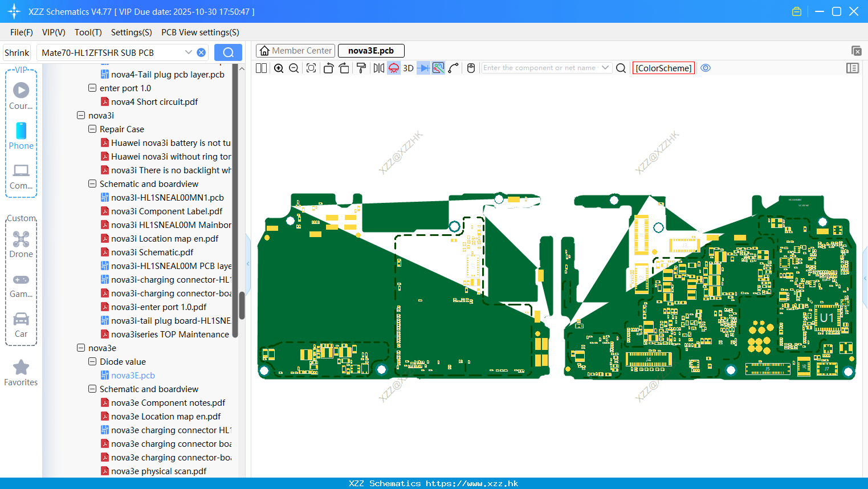Select Drone category in sidebar
This screenshot has width=868, height=489.
coord(21,244)
